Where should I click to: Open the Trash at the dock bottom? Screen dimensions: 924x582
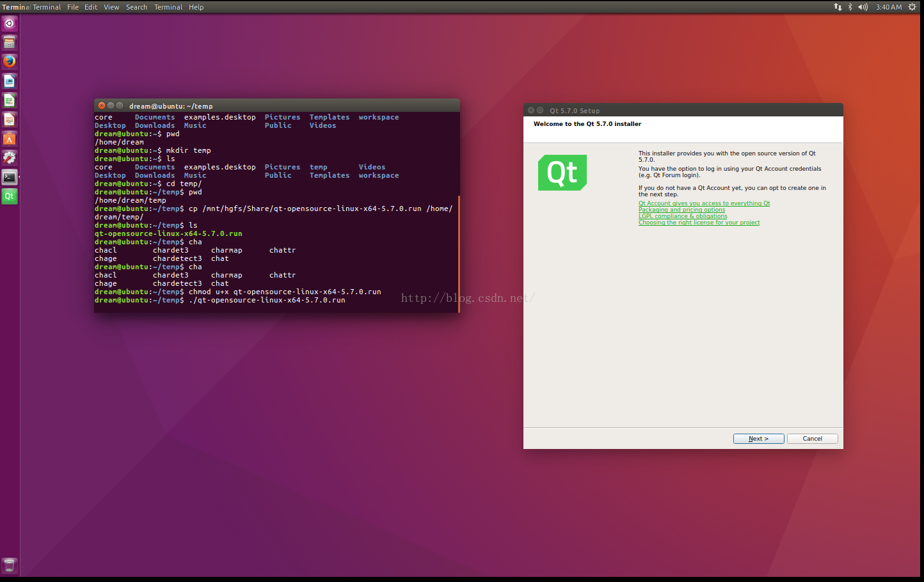point(10,565)
